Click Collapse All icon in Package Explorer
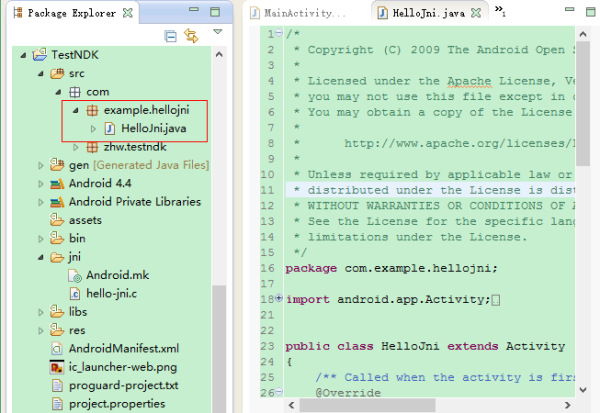600x413 pixels. point(170,36)
